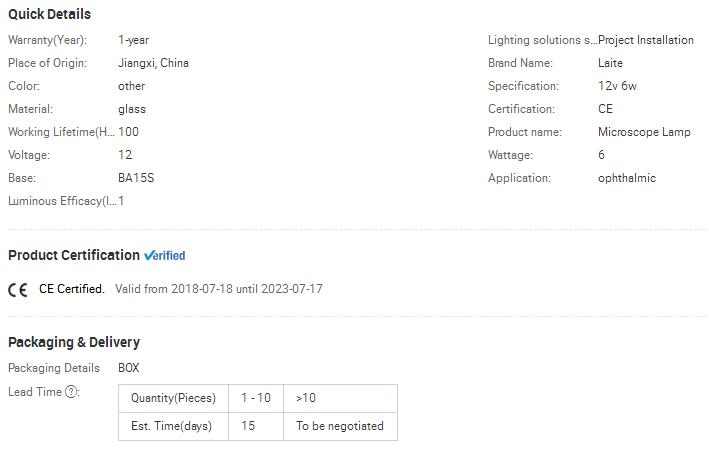Select the Quick Details heading

[x=49, y=14]
